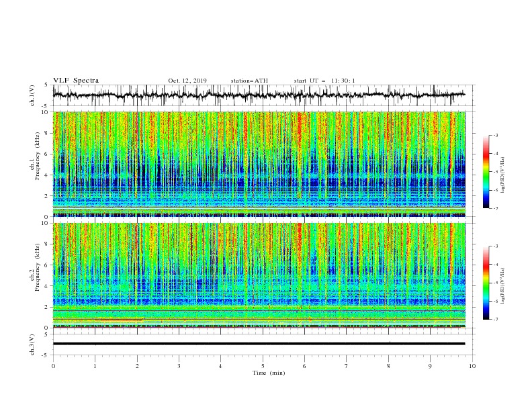Click the ch.1 spectrogram plot area
The width and height of the screenshot is (532, 411).
(259, 164)
